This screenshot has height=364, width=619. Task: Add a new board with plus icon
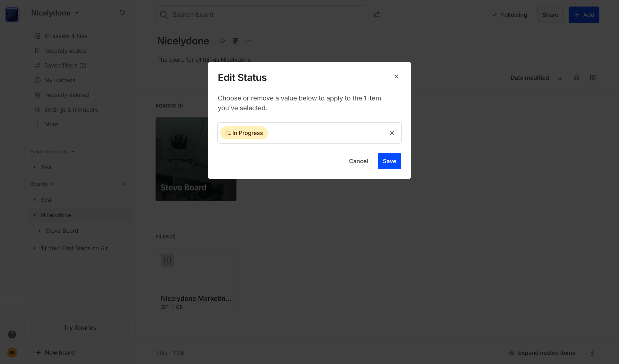click(124, 184)
